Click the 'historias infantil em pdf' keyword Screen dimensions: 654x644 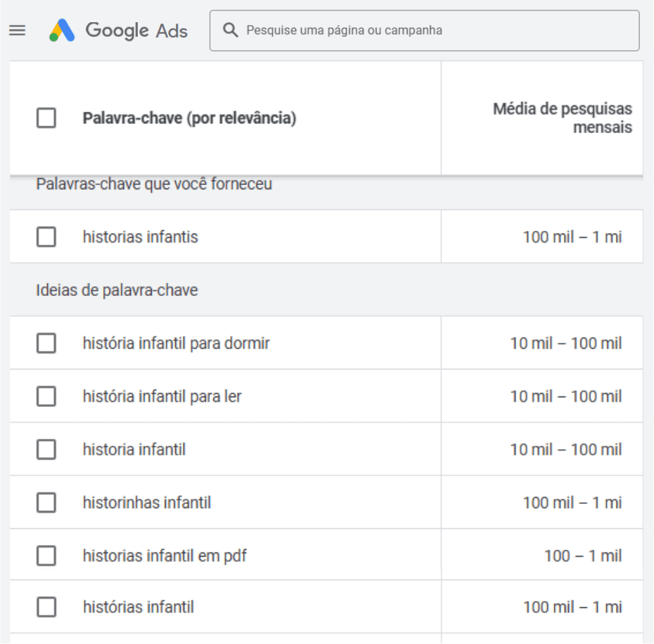(164, 555)
